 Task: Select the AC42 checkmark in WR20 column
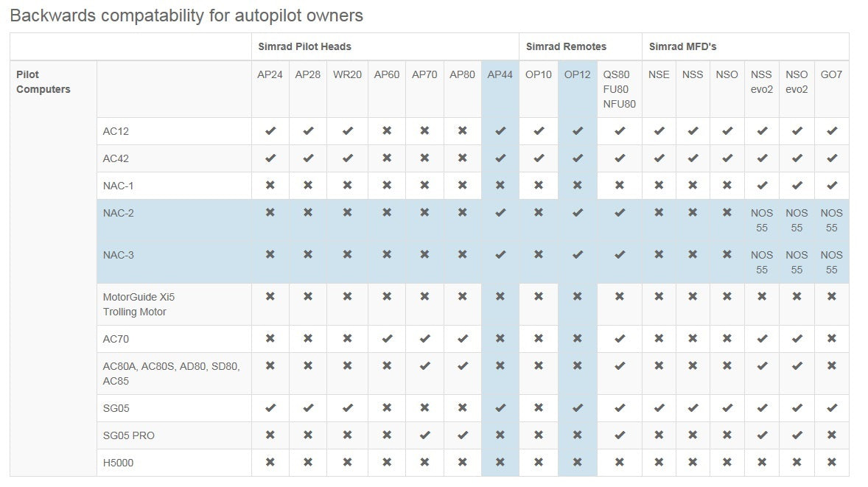[x=347, y=158]
